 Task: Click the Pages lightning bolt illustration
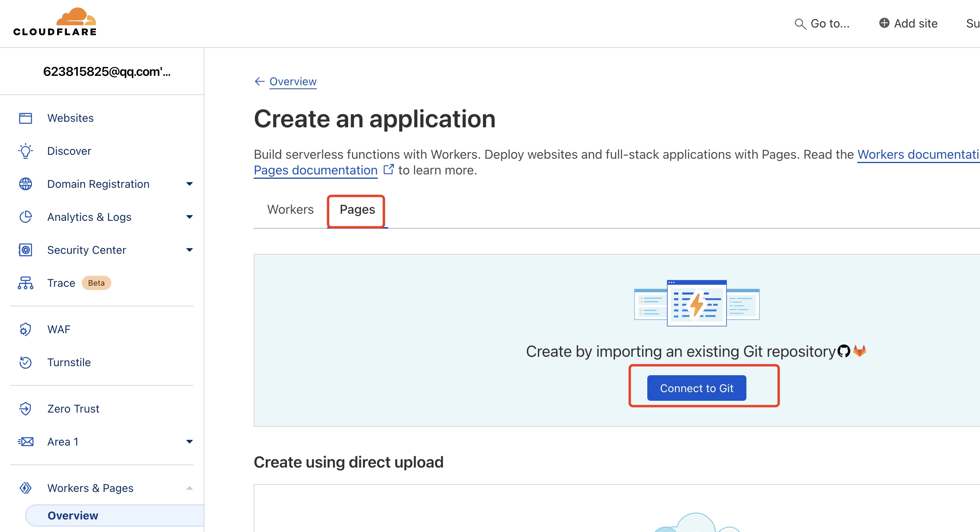697,303
